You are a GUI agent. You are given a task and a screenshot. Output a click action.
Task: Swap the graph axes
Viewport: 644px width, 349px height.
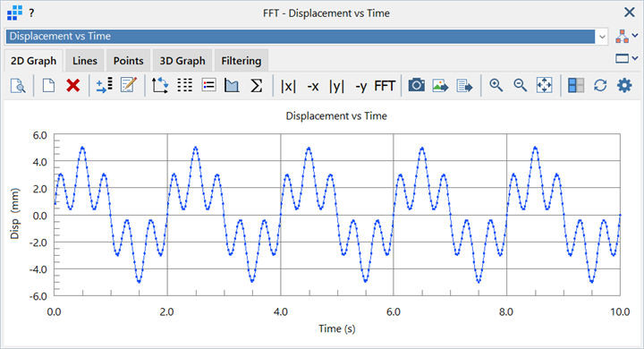(x=160, y=86)
